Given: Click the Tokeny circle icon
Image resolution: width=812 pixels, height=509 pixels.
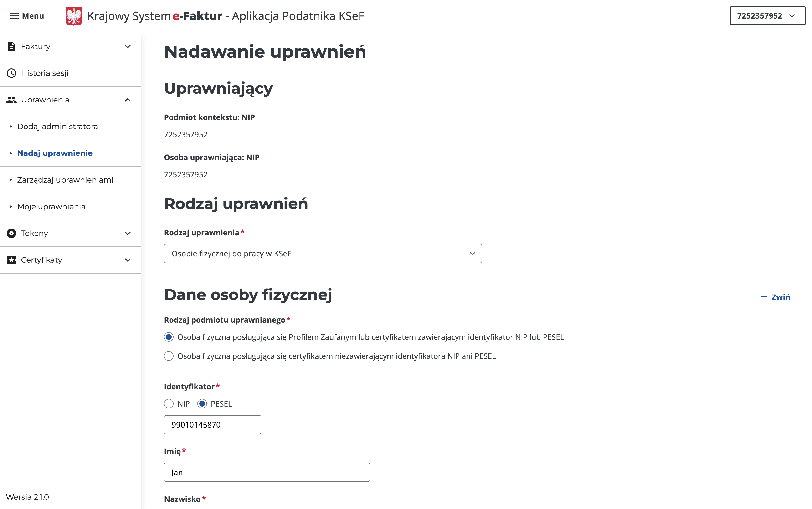Looking at the screenshot, I should (11, 233).
